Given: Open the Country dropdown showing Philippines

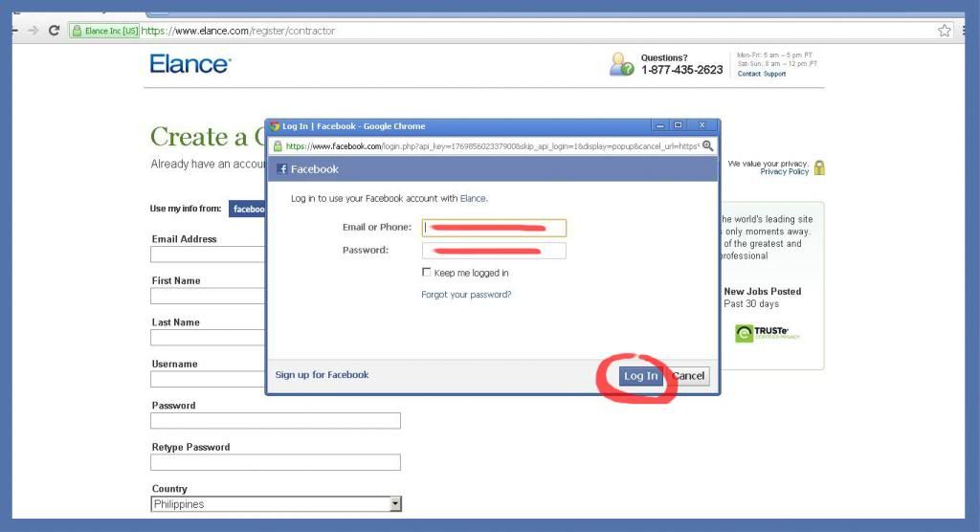Looking at the screenshot, I should (276, 504).
